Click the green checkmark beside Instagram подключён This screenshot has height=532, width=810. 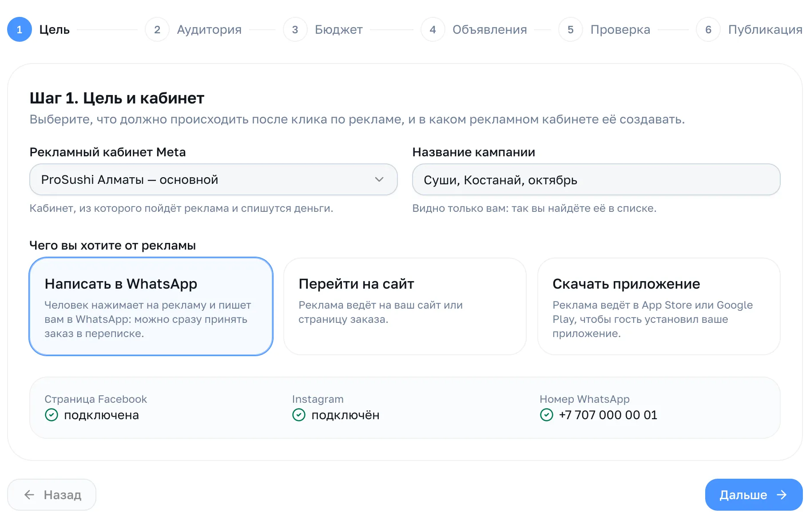pos(299,415)
